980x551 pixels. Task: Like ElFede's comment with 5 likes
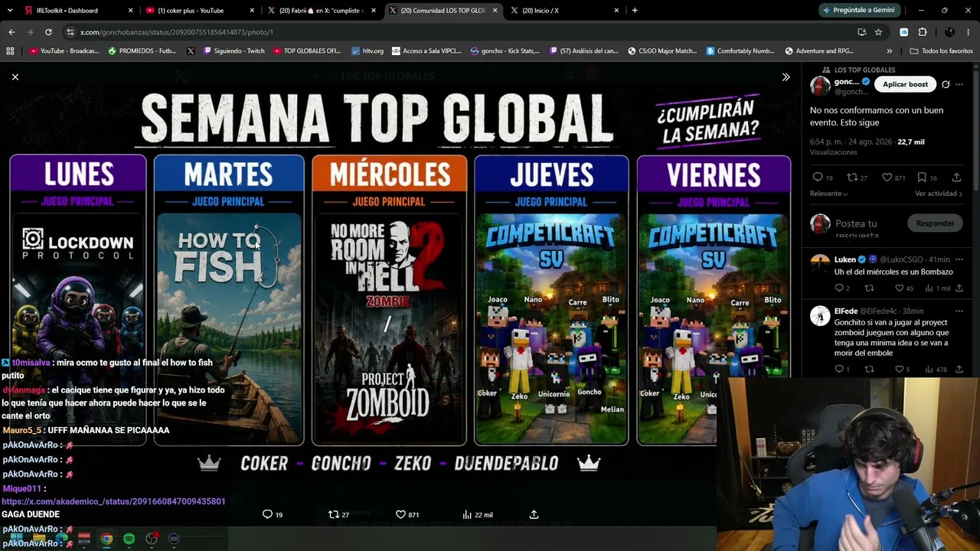[x=900, y=370]
